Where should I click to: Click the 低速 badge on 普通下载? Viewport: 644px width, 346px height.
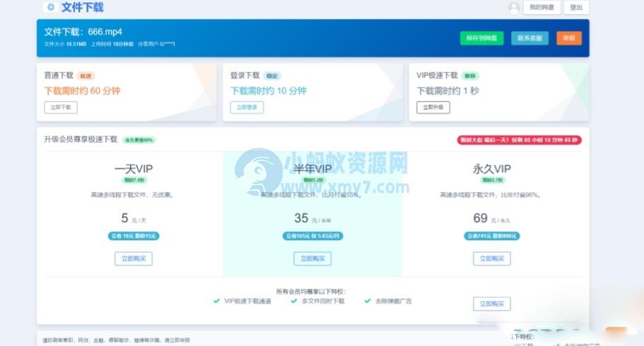[86, 76]
